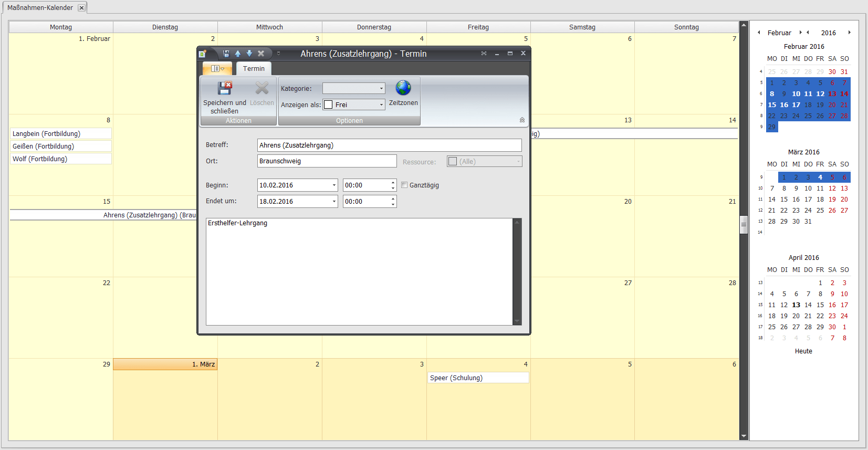868x450 pixels.
Task: Enable the Ganztägig checkbox
Action: tap(404, 185)
